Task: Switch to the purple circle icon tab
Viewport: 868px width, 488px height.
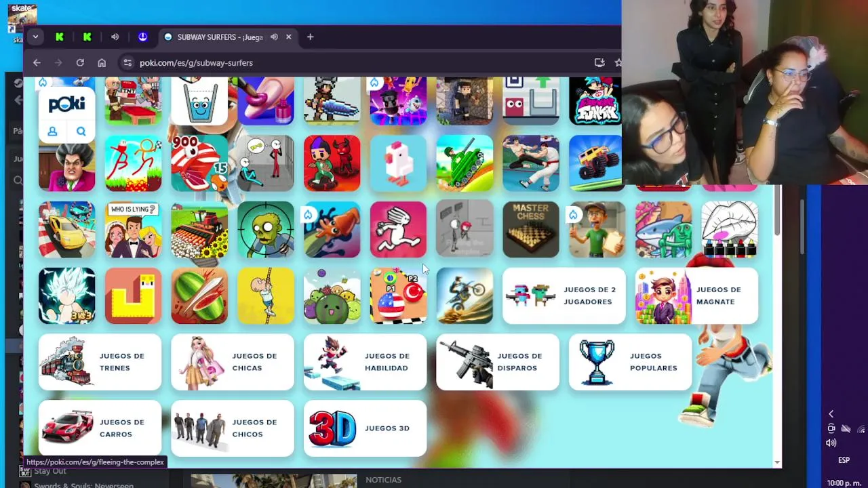Action: pos(142,37)
